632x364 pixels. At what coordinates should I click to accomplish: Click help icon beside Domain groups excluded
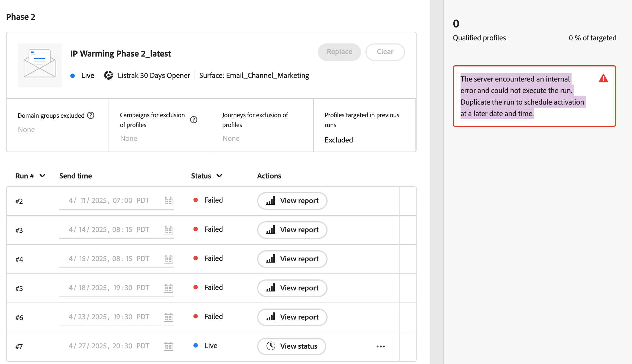point(91,115)
